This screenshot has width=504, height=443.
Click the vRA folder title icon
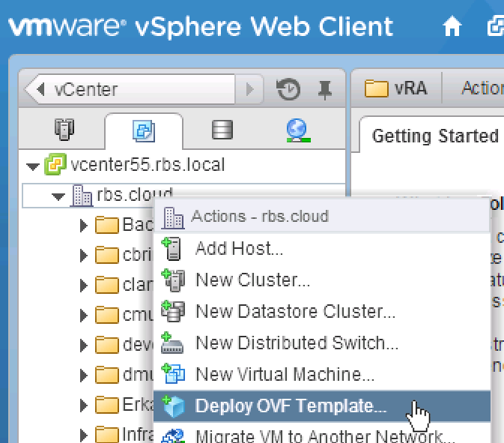(x=377, y=88)
